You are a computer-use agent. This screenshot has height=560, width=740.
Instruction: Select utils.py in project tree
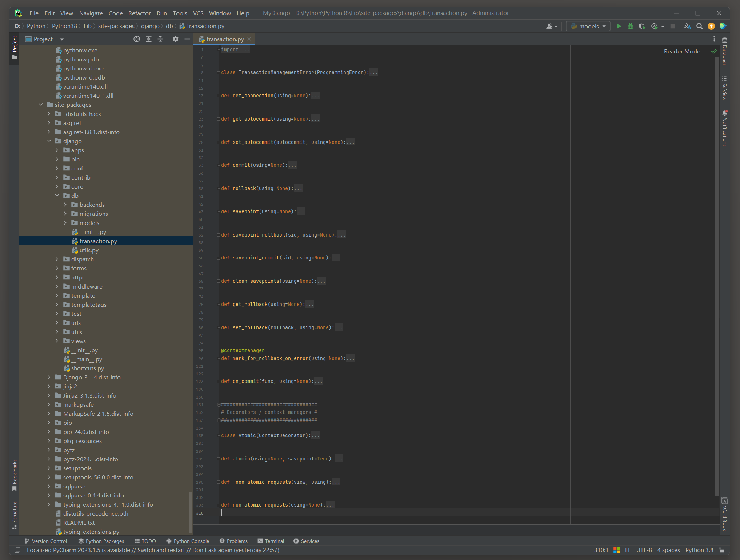click(x=89, y=250)
